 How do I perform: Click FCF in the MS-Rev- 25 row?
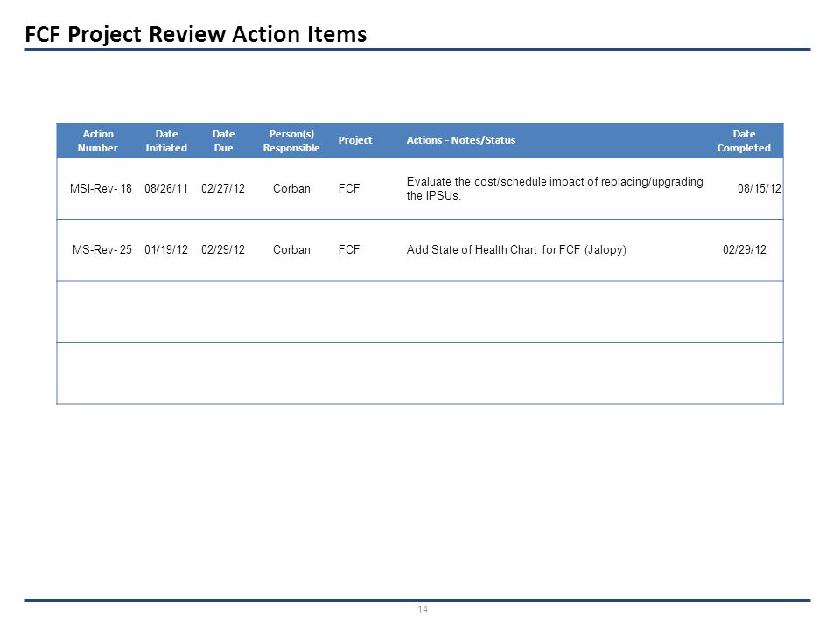(349, 249)
